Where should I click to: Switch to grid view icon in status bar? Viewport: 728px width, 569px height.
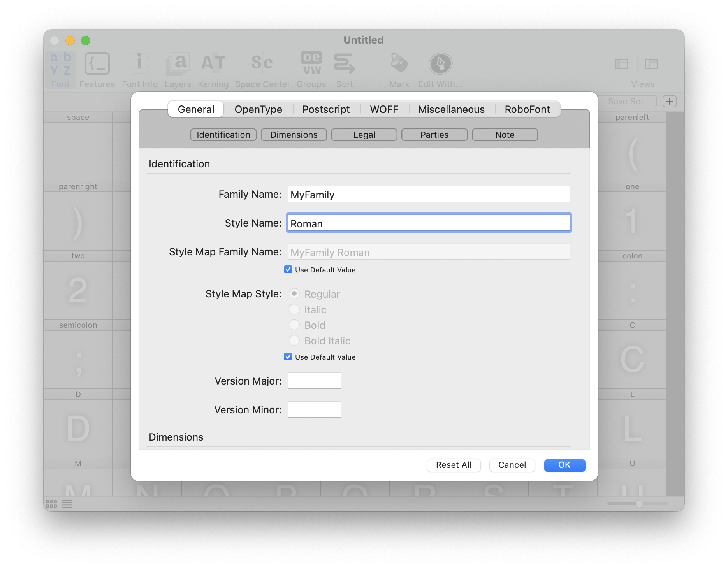pyautogui.click(x=51, y=504)
